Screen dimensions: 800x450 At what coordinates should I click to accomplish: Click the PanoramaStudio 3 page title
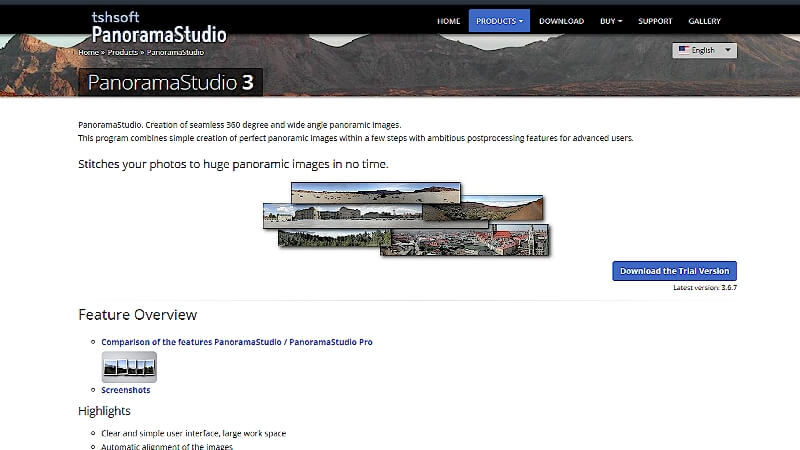pos(170,82)
